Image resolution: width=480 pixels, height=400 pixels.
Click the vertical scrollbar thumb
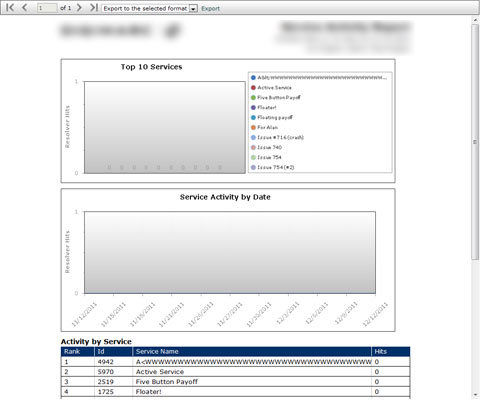475,142
